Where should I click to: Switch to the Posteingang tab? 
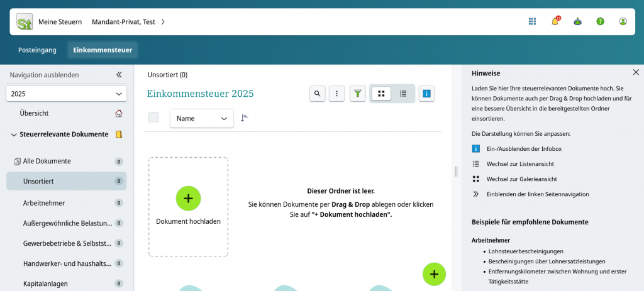tap(37, 50)
